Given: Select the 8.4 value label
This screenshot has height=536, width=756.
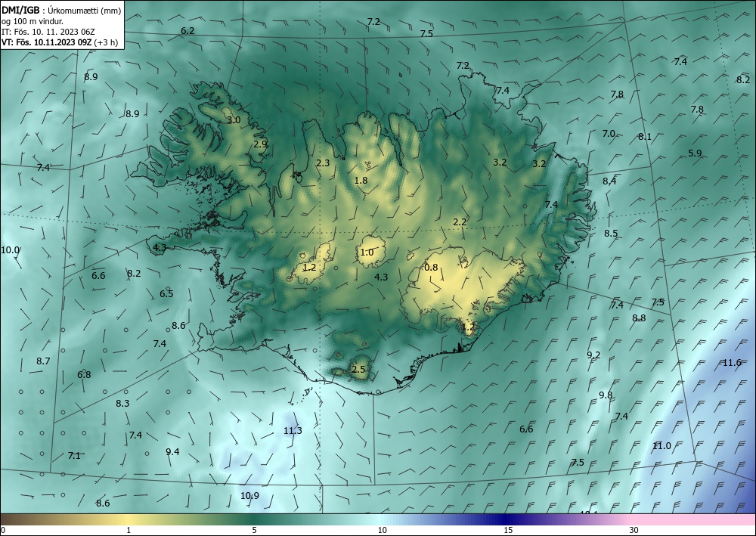Looking at the screenshot, I should tap(609, 181).
